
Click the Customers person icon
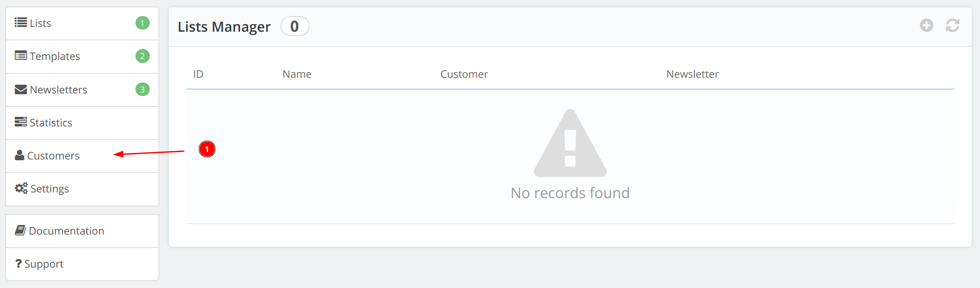pos(20,156)
